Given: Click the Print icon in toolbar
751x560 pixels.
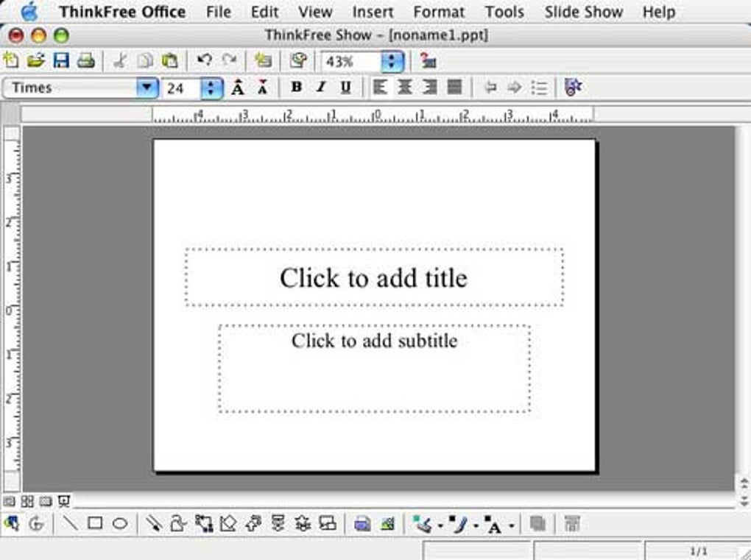Looking at the screenshot, I should pyautogui.click(x=86, y=61).
